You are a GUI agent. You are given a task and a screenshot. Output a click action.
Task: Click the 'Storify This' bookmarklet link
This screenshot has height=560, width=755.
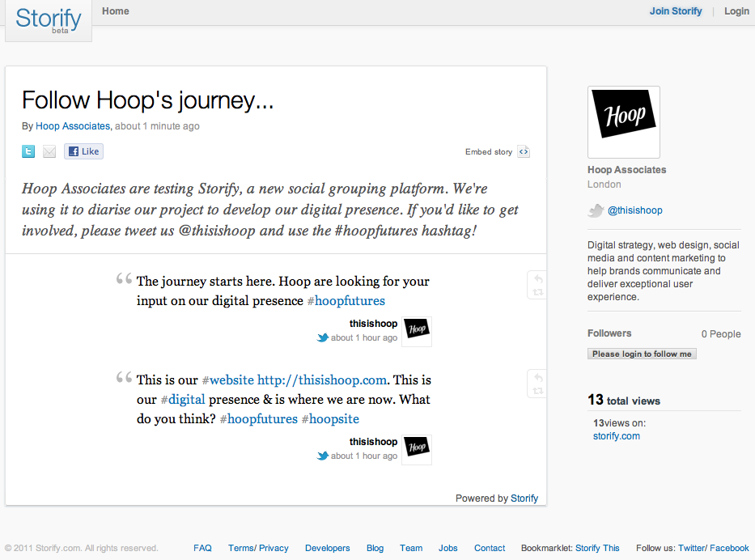pos(597,548)
